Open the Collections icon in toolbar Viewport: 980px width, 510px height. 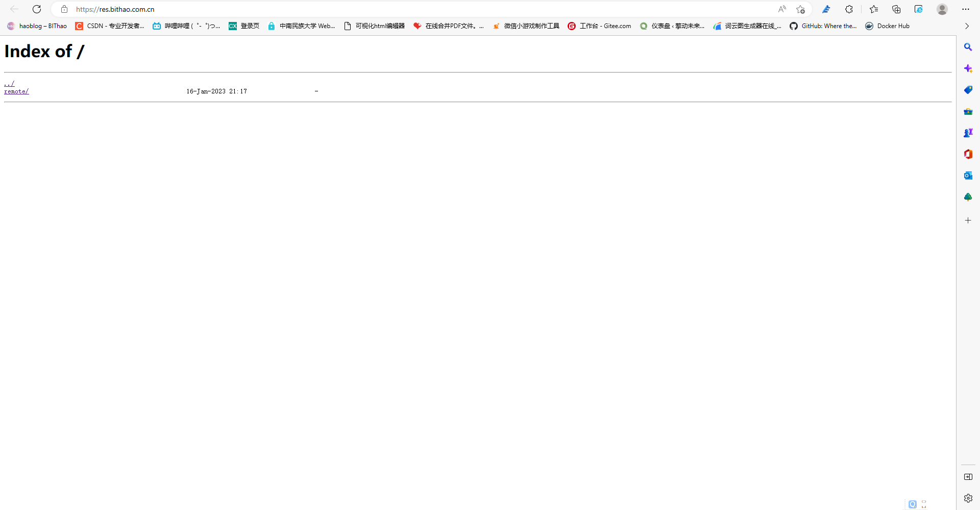(896, 9)
